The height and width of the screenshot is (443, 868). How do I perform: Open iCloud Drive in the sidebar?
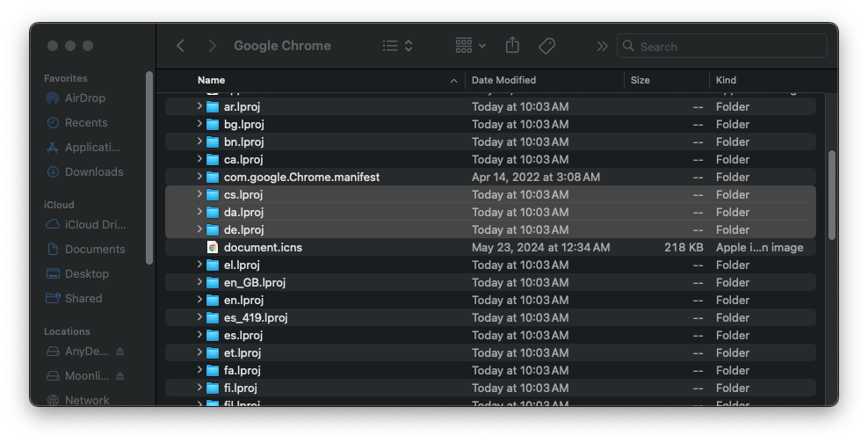click(x=85, y=224)
